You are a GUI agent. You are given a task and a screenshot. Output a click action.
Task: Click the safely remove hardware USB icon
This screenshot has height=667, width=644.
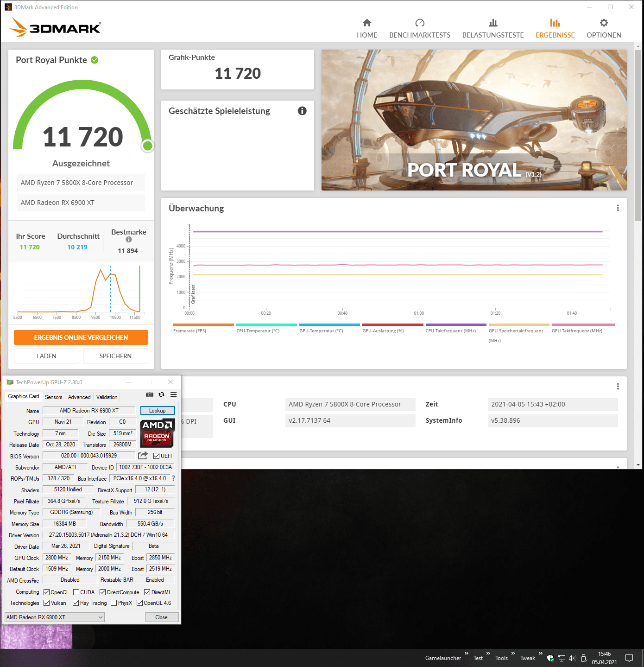tap(584, 658)
